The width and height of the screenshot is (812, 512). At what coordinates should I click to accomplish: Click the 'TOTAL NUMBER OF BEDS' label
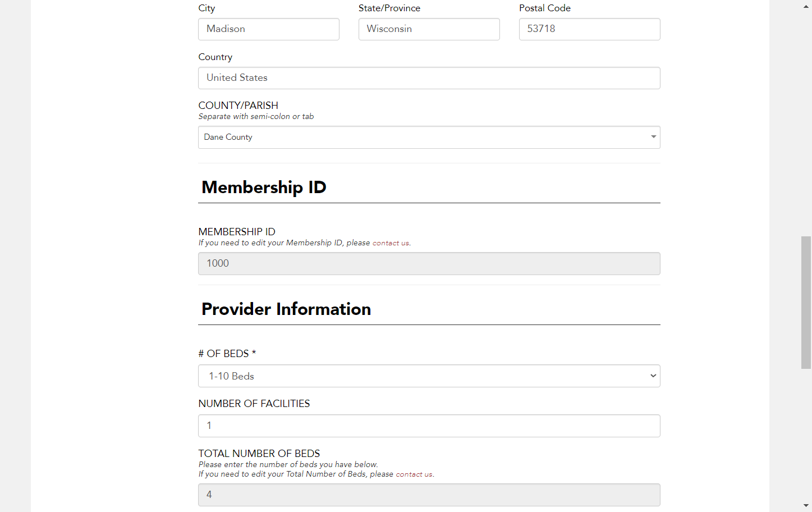[259, 454]
